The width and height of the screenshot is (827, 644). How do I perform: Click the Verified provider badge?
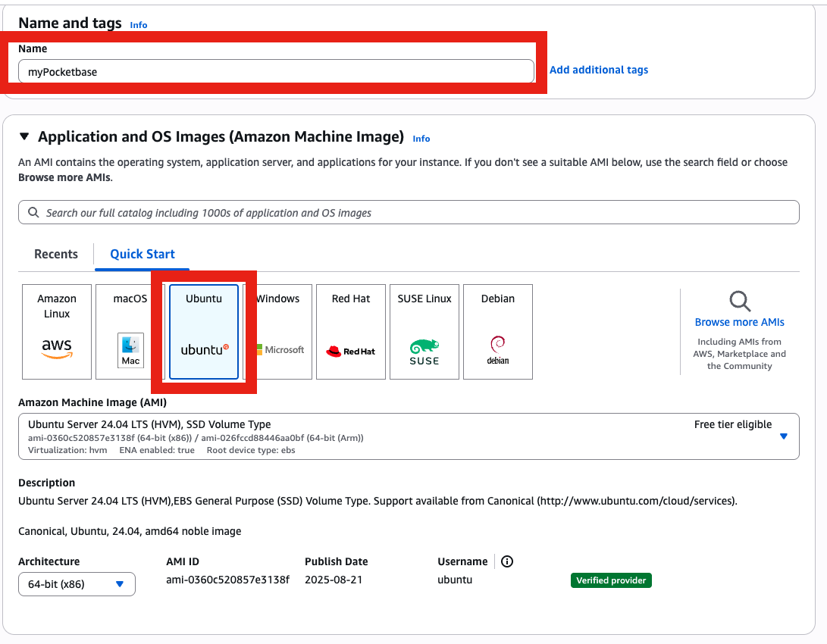[611, 580]
